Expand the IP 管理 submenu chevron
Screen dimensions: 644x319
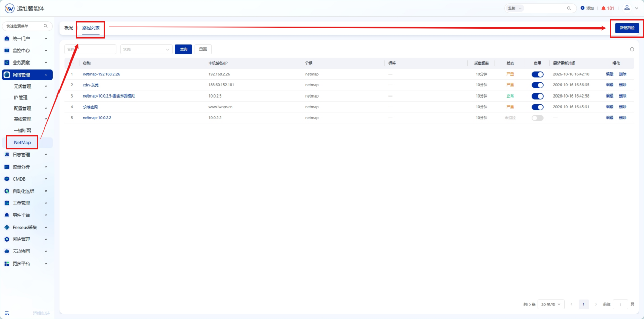[46, 98]
